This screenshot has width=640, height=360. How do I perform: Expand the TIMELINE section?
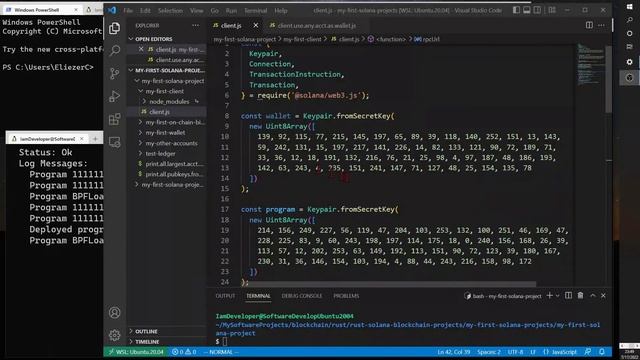[167, 342]
